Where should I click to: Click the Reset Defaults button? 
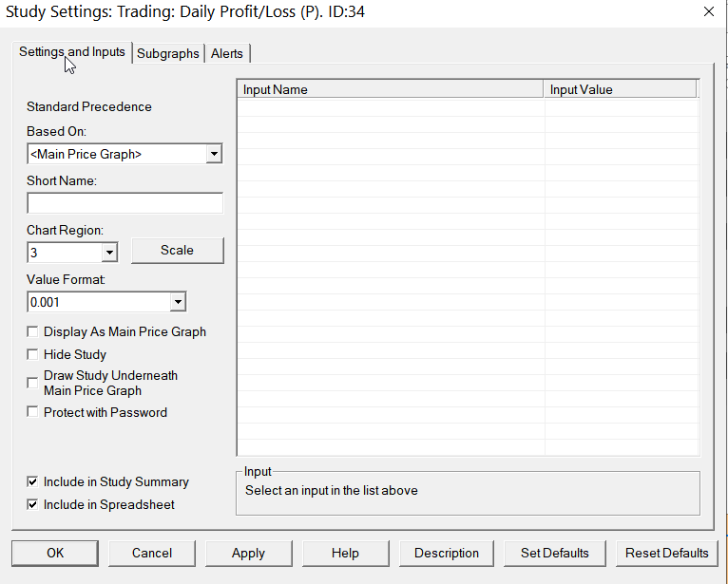pyautogui.click(x=666, y=553)
